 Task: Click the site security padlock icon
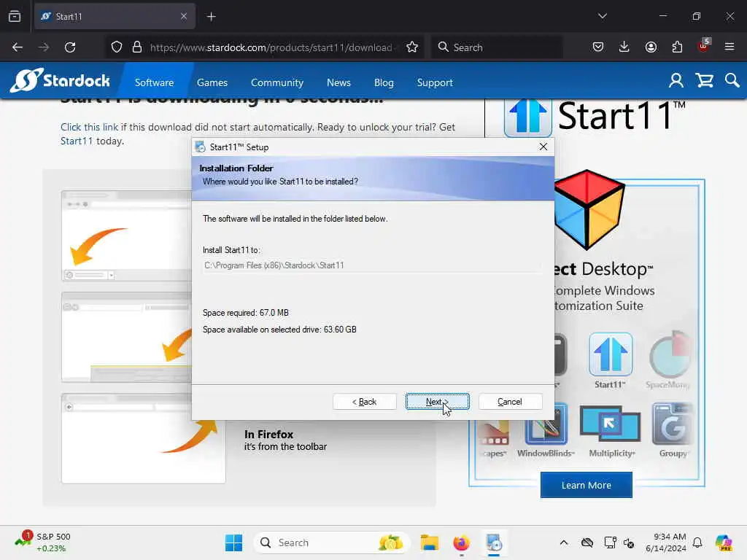tap(137, 47)
